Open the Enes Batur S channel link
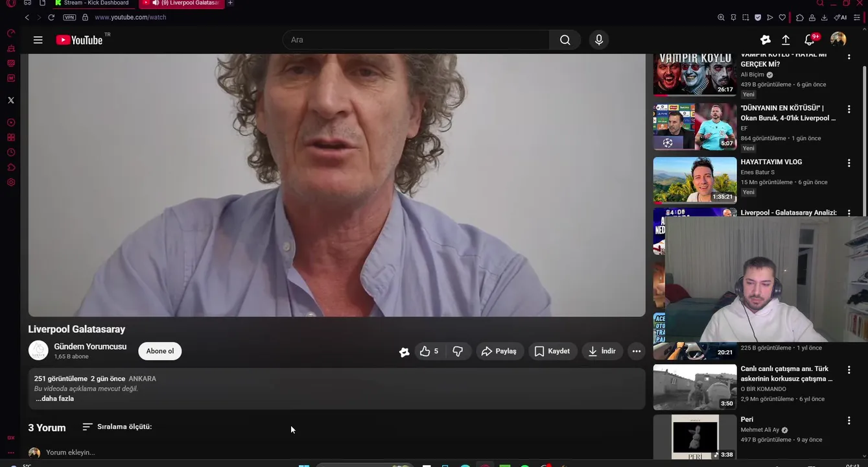Viewport: 868px width, 467px height. pos(758,173)
